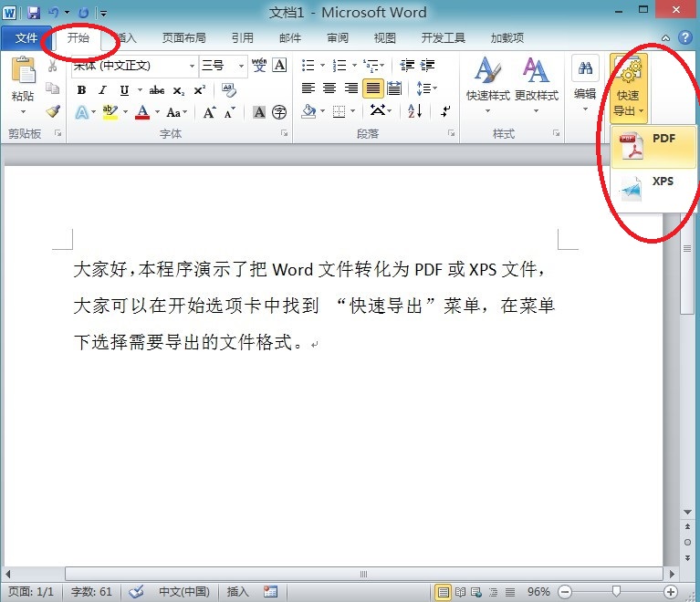Show paragraph marks icon

(445, 110)
